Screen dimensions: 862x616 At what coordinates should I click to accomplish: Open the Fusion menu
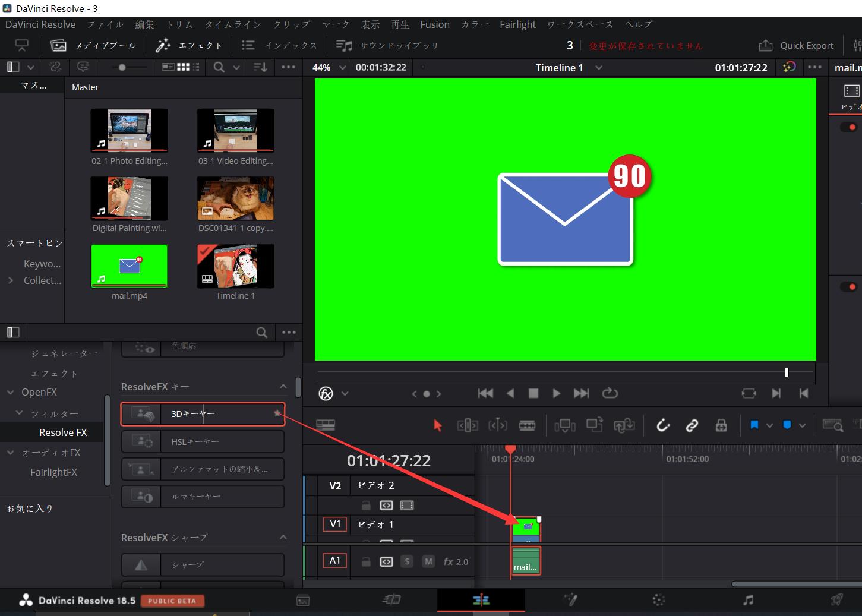point(434,24)
